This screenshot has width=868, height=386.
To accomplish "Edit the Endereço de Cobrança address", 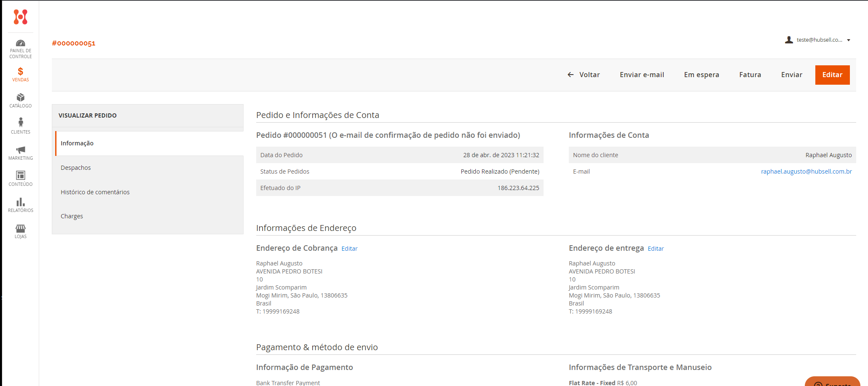I will (349, 249).
